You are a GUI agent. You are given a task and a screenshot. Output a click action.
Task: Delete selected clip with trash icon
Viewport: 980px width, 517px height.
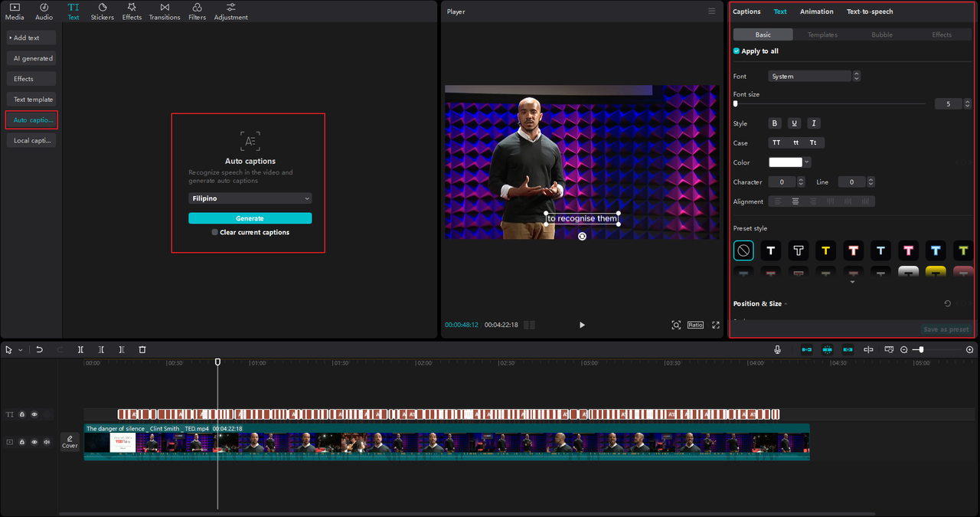click(x=142, y=349)
